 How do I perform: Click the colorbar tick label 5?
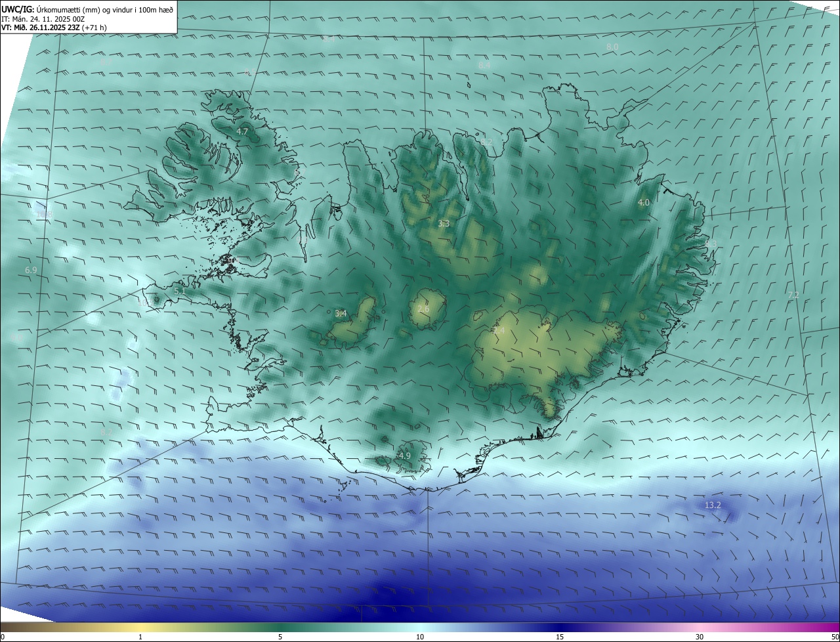tap(280, 637)
